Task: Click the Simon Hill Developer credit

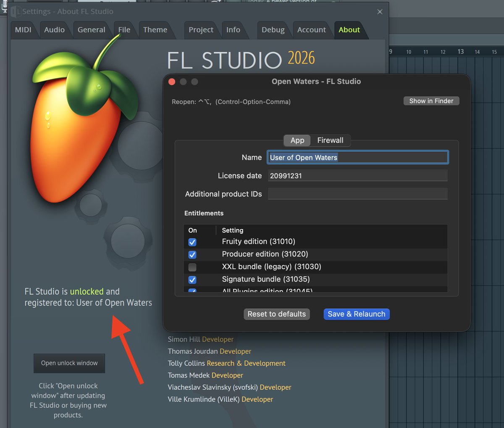Action: 201,339
